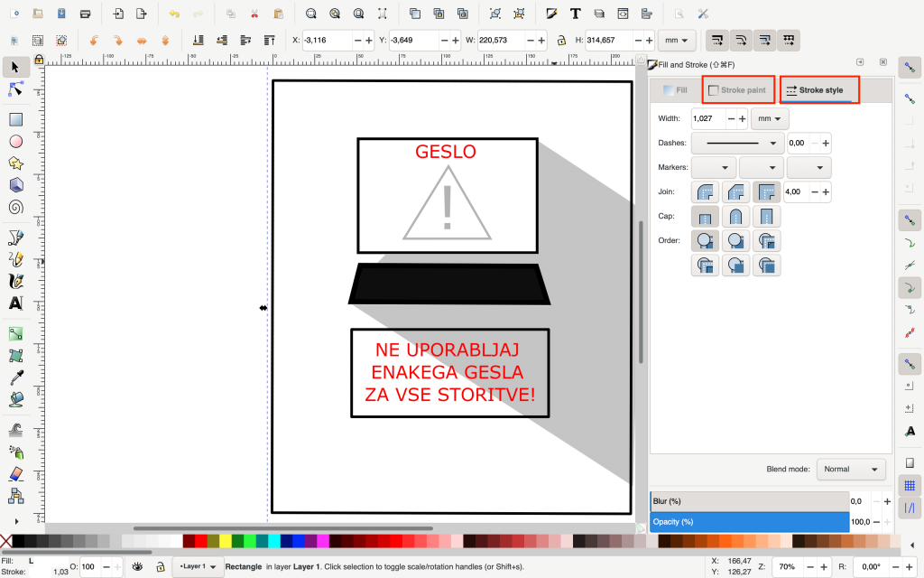The image size is (924, 578).
Task: Select the Text tool in toolbox
Action: (x=16, y=303)
